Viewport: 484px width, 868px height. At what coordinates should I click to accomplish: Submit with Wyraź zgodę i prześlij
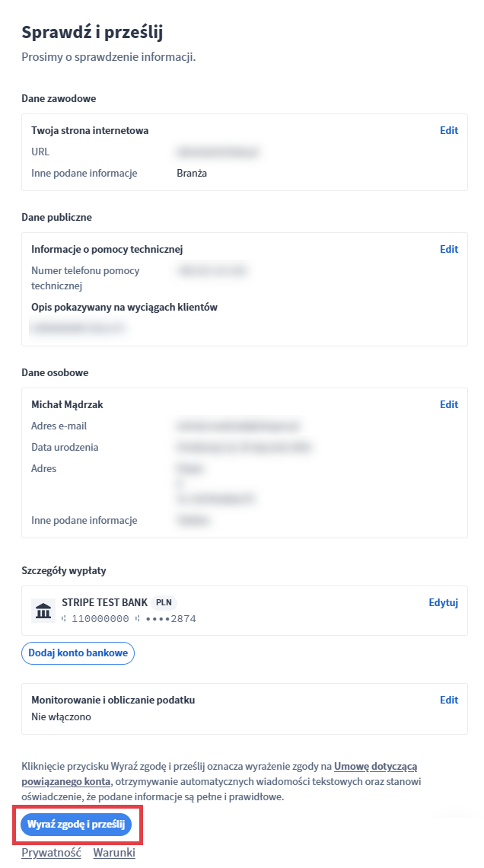76,824
